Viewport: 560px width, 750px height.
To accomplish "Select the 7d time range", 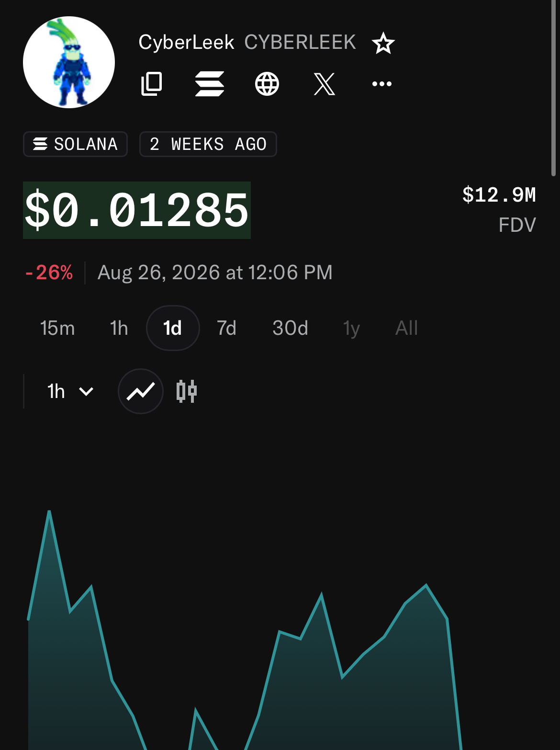I will (x=227, y=328).
